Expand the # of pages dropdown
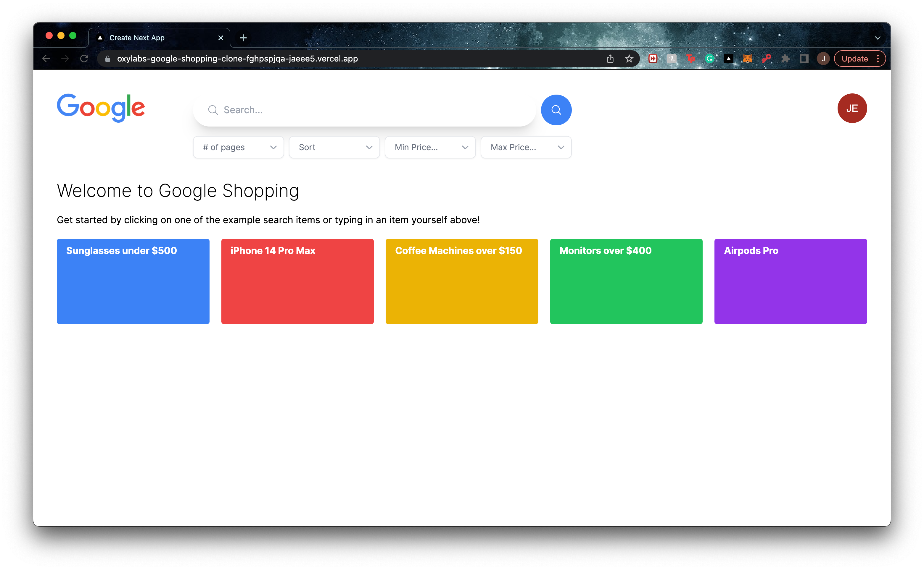Image resolution: width=924 pixels, height=570 pixels. coord(238,148)
